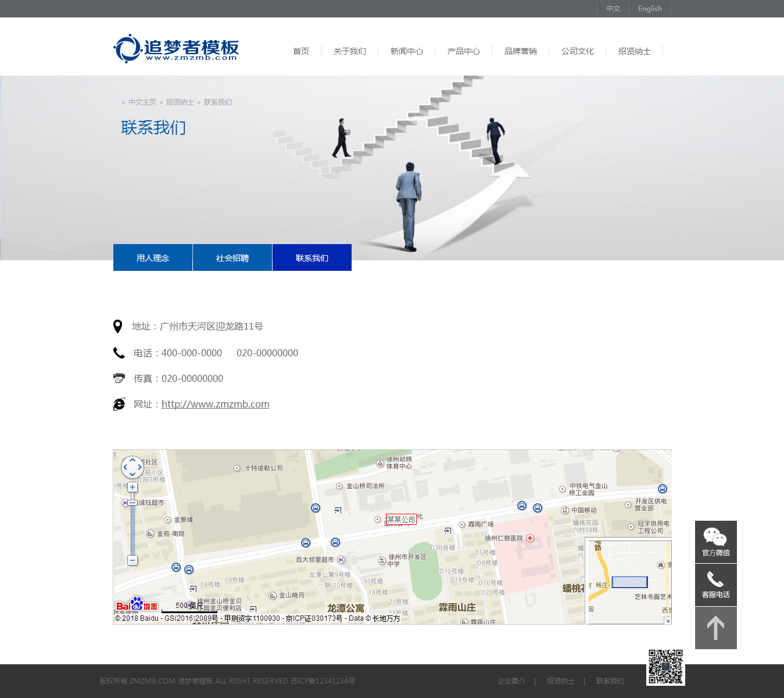Open the 官方微信 WeChat floating icon
The height and width of the screenshot is (698, 784).
(x=715, y=542)
